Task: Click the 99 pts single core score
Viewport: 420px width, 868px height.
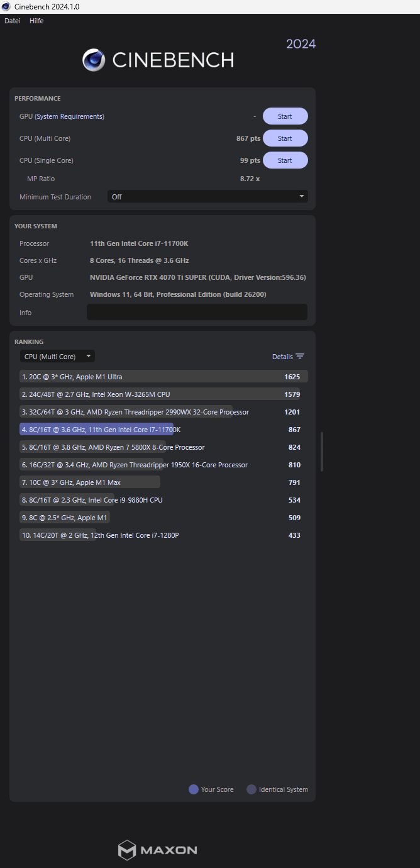Action: tap(250, 160)
